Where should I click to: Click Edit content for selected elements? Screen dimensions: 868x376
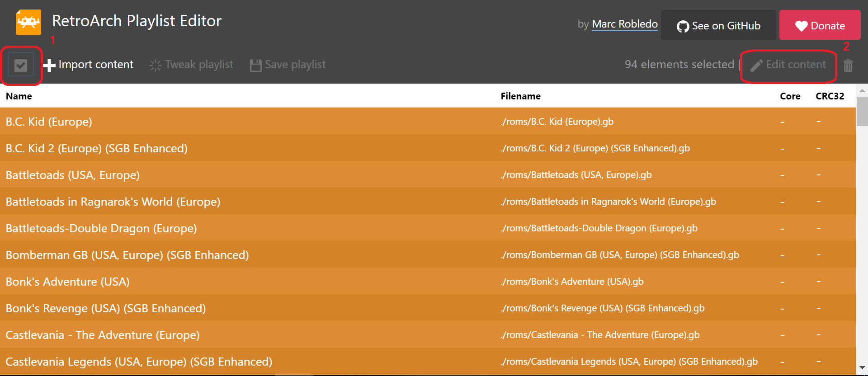788,65
